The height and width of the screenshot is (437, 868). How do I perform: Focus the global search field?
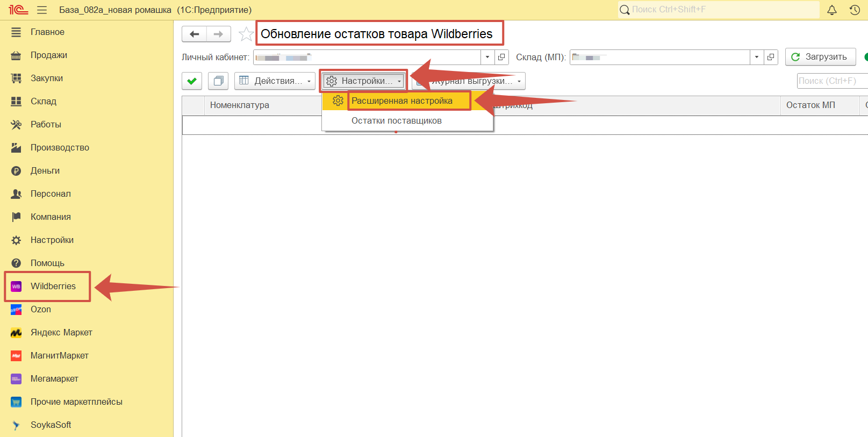[719, 10]
